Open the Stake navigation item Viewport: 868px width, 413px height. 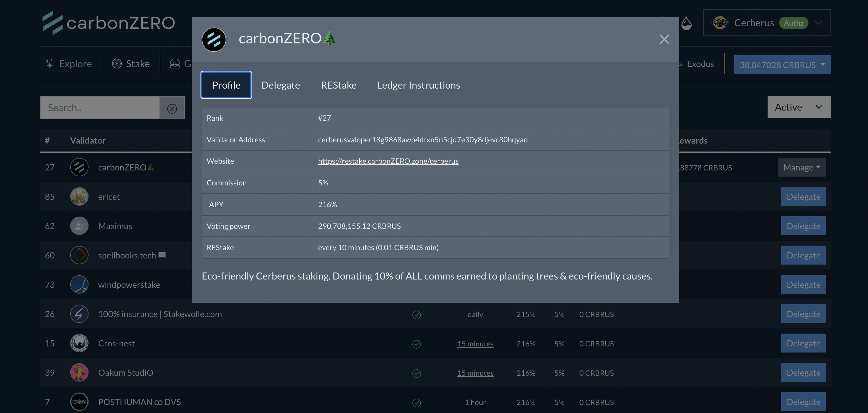pyautogui.click(x=131, y=64)
